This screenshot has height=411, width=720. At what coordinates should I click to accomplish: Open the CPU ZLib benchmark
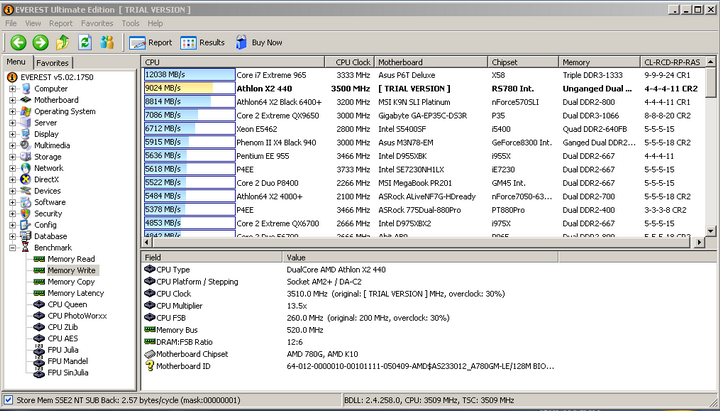point(62,327)
